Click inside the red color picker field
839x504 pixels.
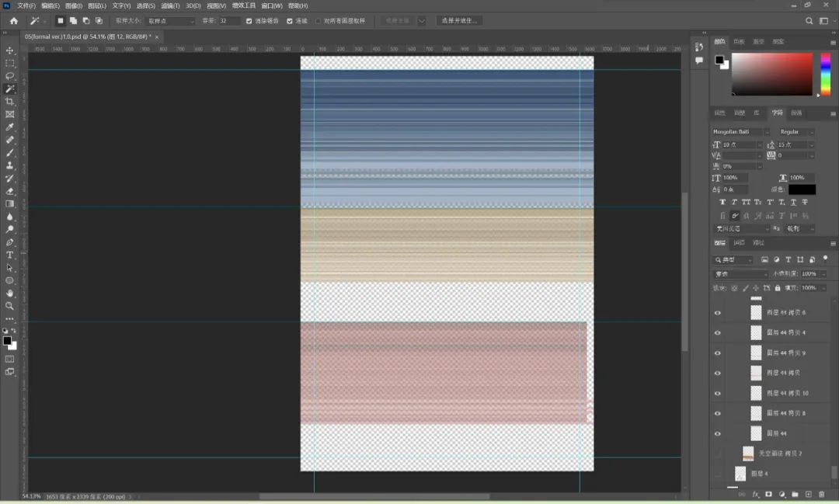[772, 75]
